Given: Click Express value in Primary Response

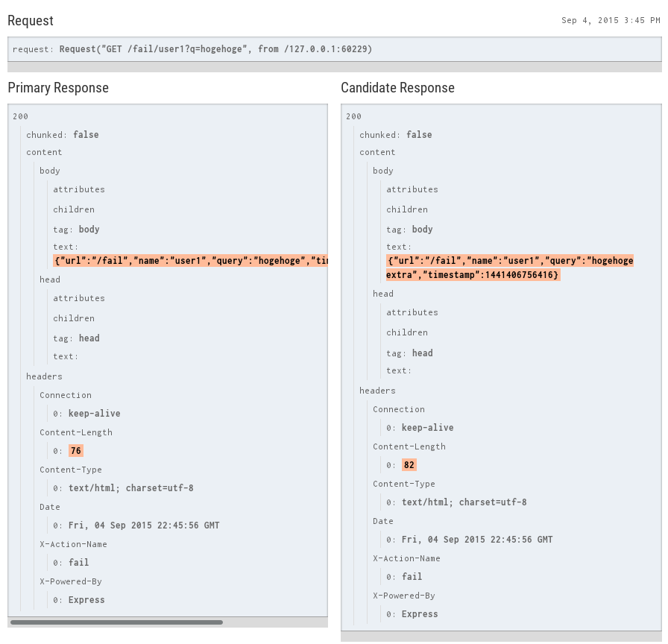Looking at the screenshot, I should pyautogui.click(x=86, y=600).
